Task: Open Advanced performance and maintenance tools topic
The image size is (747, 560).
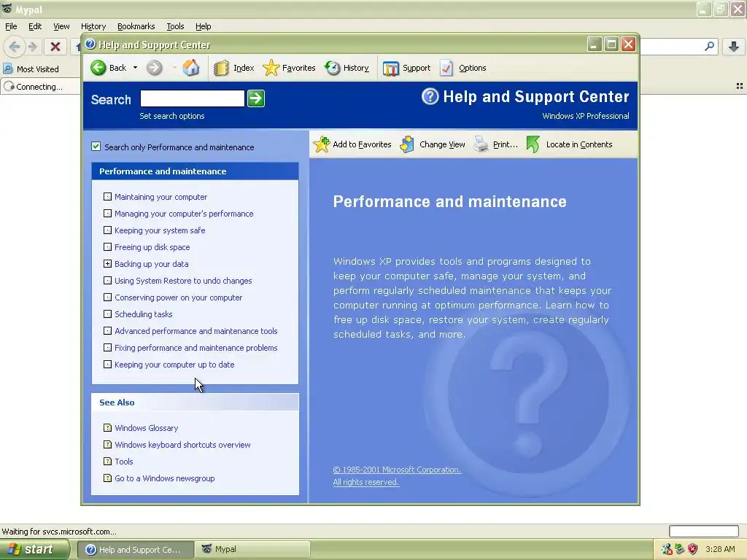Action: [x=196, y=331]
